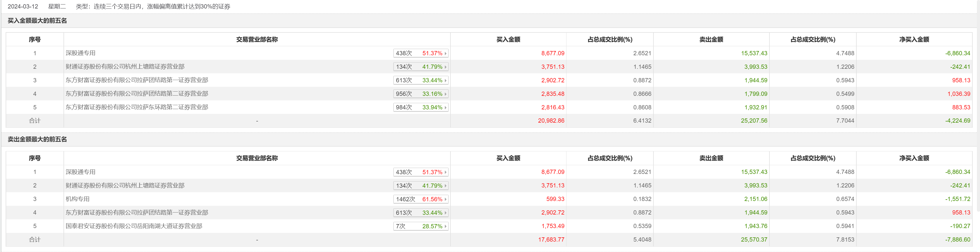
Task: Click the 买入金额 header in the buy table
Action: coord(508,39)
